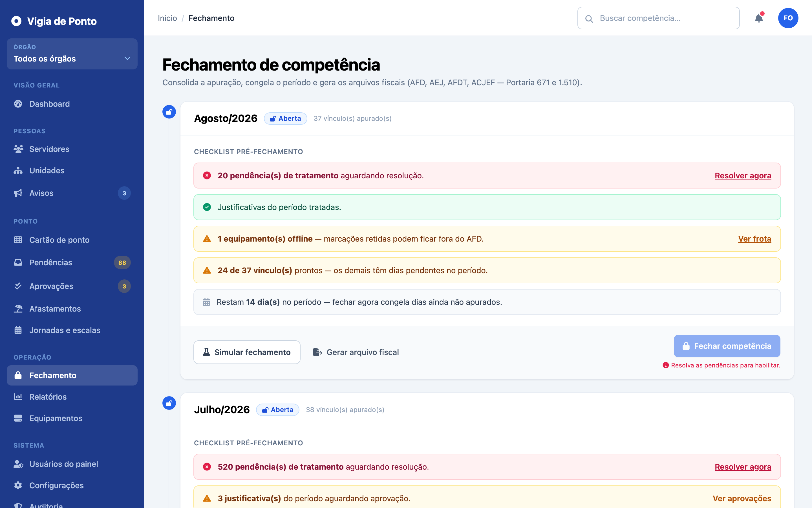Click the Relatórios chart icon
Screen dimensions: 812x508
pyautogui.click(x=18, y=397)
